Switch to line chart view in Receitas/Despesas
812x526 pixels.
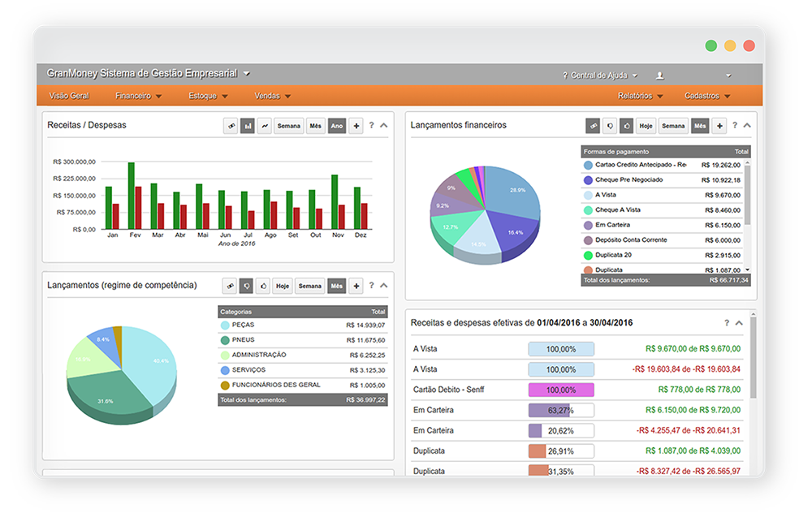(x=266, y=126)
